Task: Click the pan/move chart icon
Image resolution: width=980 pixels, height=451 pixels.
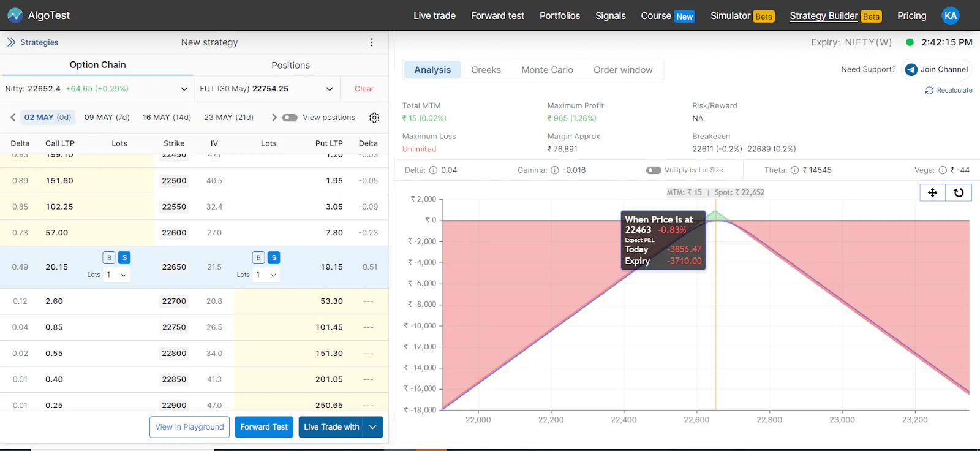Action: tap(933, 192)
